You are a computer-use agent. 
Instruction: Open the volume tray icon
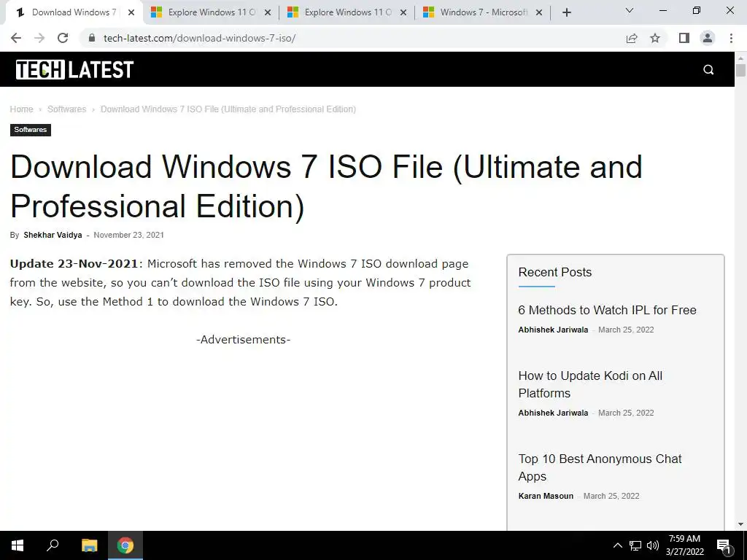click(x=653, y=545)
